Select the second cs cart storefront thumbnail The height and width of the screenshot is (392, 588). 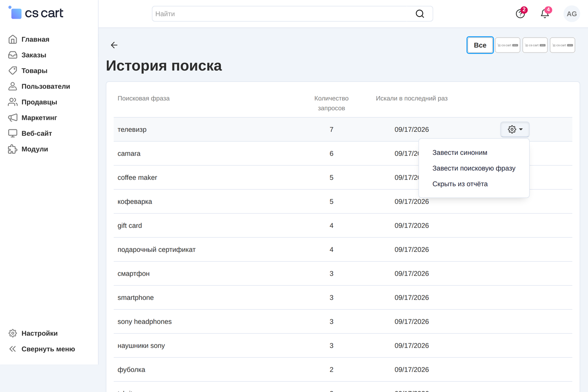535,45
